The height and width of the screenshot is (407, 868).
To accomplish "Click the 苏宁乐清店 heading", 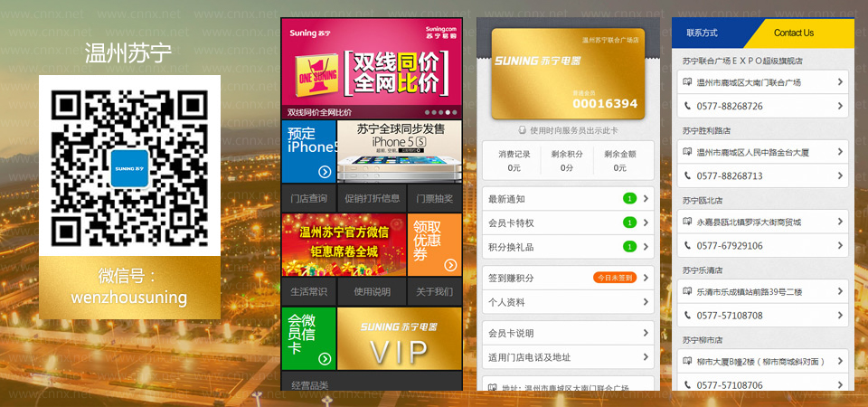I will (x=703, y=270).
